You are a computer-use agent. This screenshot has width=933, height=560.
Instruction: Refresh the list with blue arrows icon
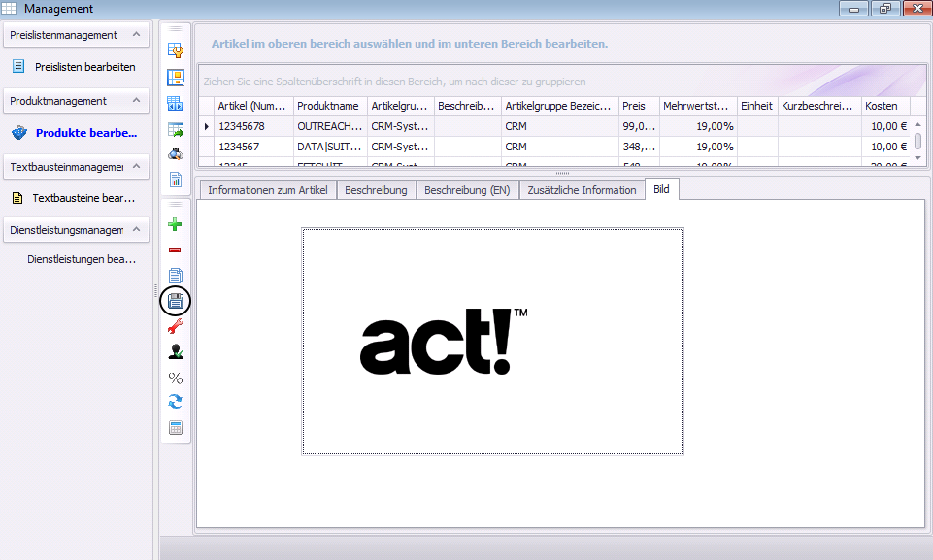coord(175,403)
